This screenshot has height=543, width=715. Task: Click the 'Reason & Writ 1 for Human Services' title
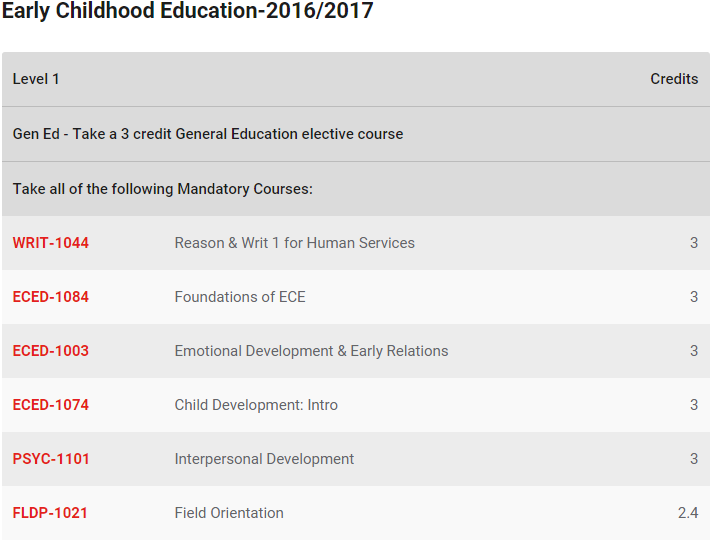[x=294, y=243]
